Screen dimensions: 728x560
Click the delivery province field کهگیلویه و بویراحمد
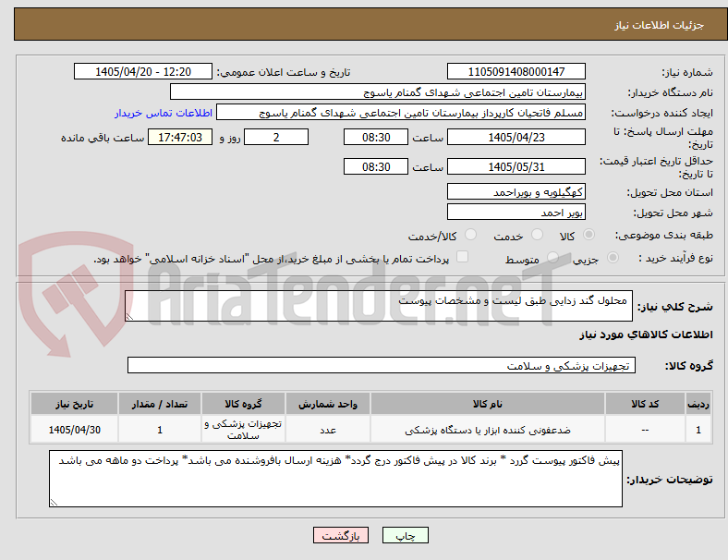(516, 191)
